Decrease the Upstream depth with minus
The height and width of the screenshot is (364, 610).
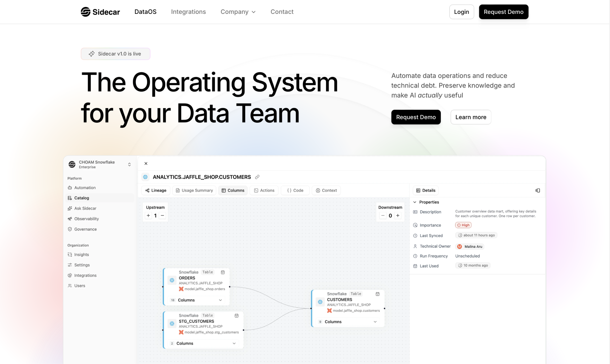coord(162,215)
